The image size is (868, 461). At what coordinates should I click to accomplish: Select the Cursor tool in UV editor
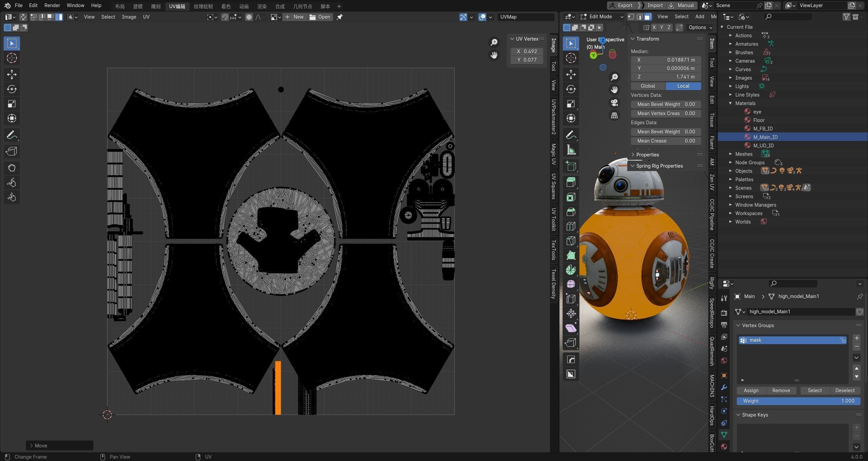tap(12, 58)
